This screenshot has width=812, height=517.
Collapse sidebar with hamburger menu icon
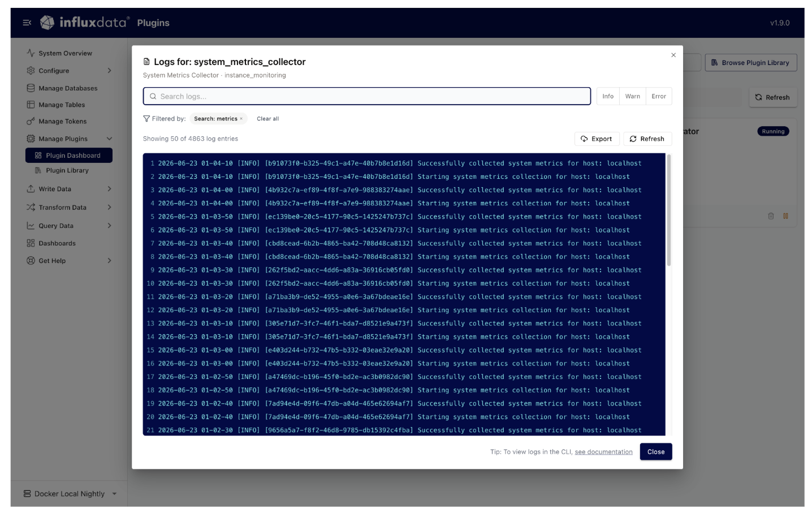27,23
